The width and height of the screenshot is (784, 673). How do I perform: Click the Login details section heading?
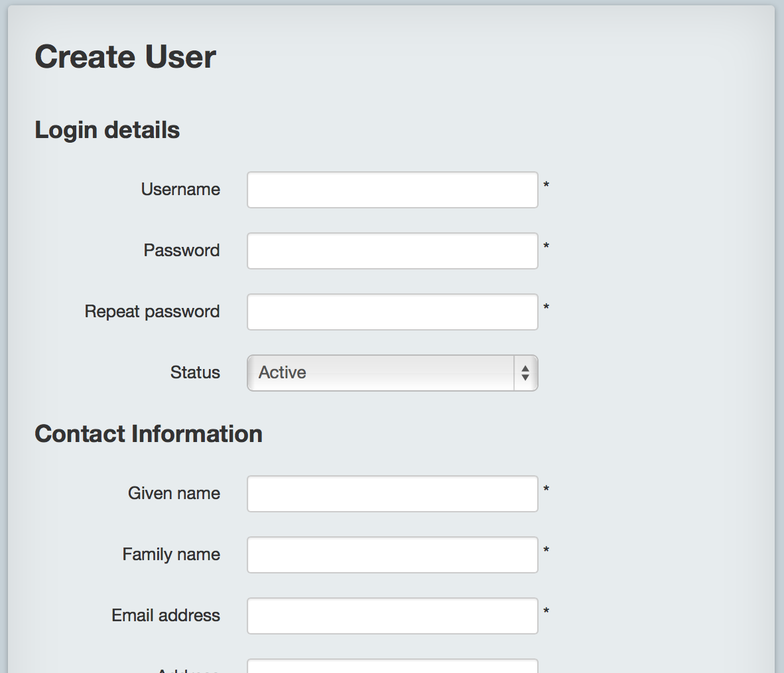tap(107, 130)
